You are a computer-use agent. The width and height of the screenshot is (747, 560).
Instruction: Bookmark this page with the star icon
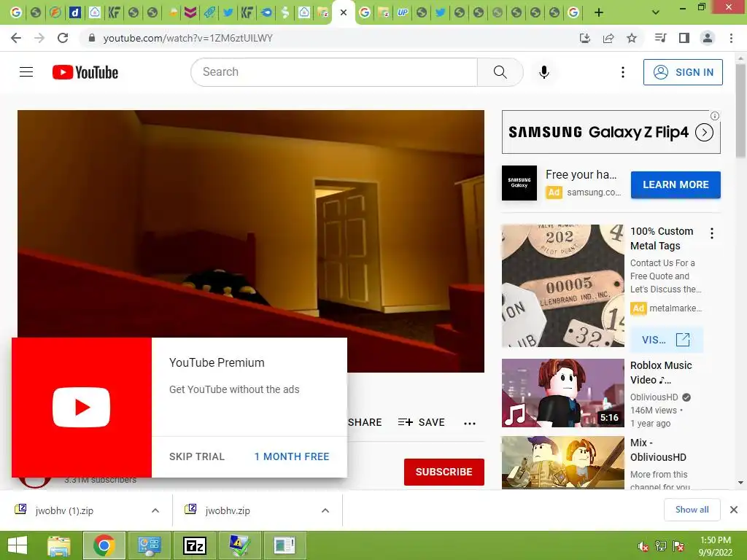tap(632, 38)
